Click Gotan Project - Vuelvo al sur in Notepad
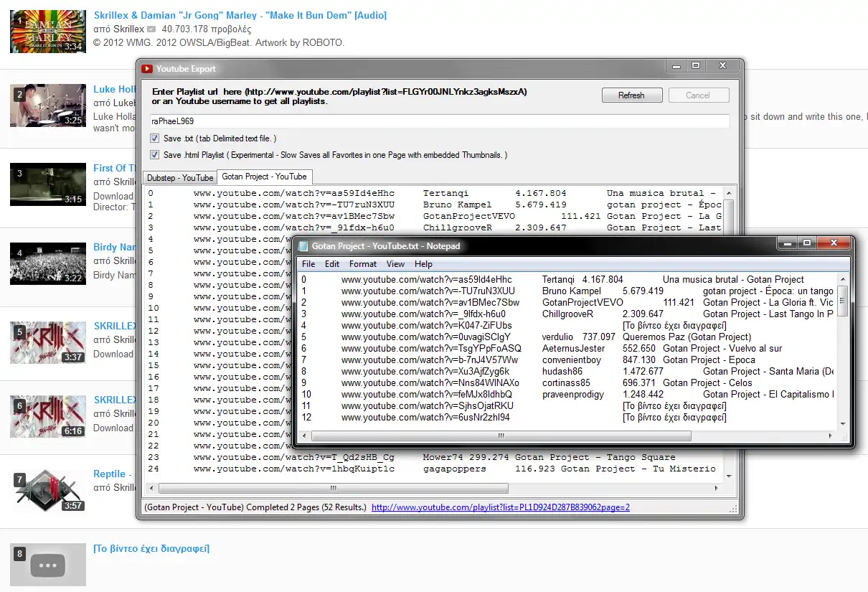Screen dimensions: 868x592 click(x=722, y=348)
